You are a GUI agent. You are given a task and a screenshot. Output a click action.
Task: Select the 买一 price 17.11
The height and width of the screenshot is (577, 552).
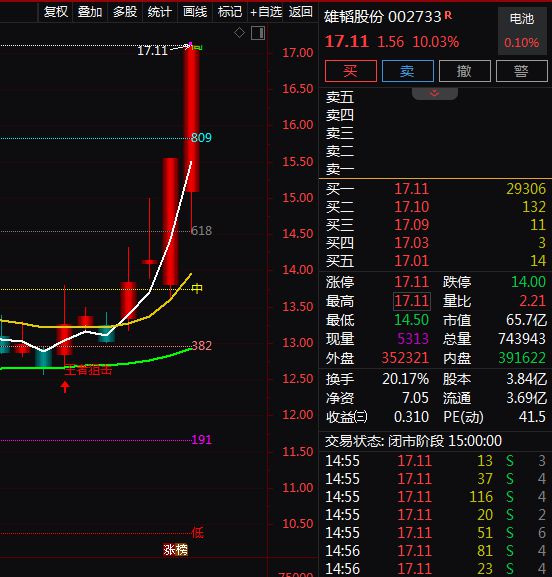(412, 189)
